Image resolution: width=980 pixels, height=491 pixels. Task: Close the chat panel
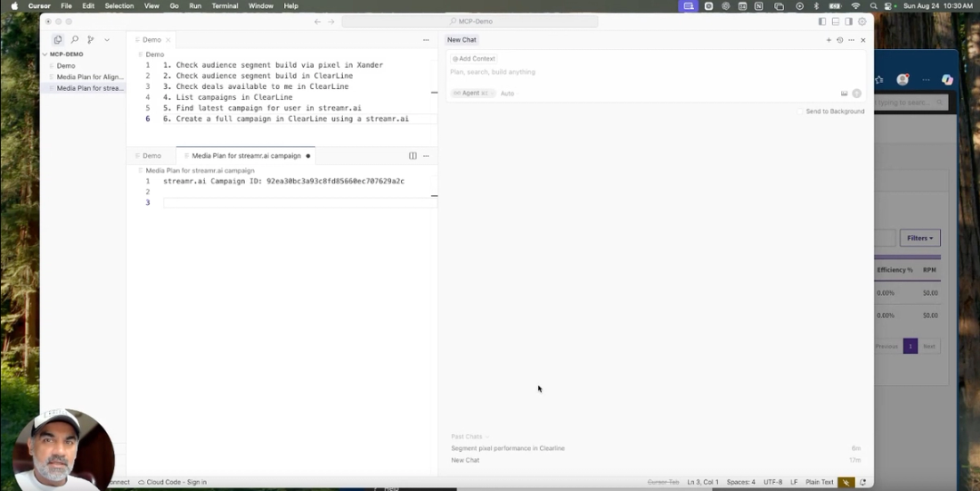[863, 40]
